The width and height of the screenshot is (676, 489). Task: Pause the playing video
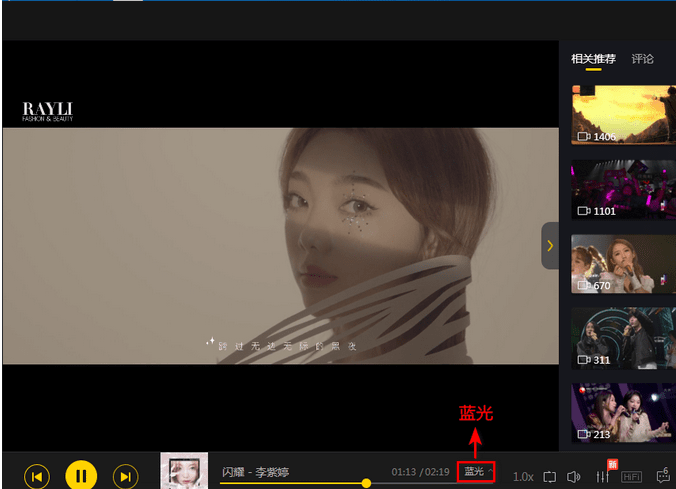tap(81, 476)
